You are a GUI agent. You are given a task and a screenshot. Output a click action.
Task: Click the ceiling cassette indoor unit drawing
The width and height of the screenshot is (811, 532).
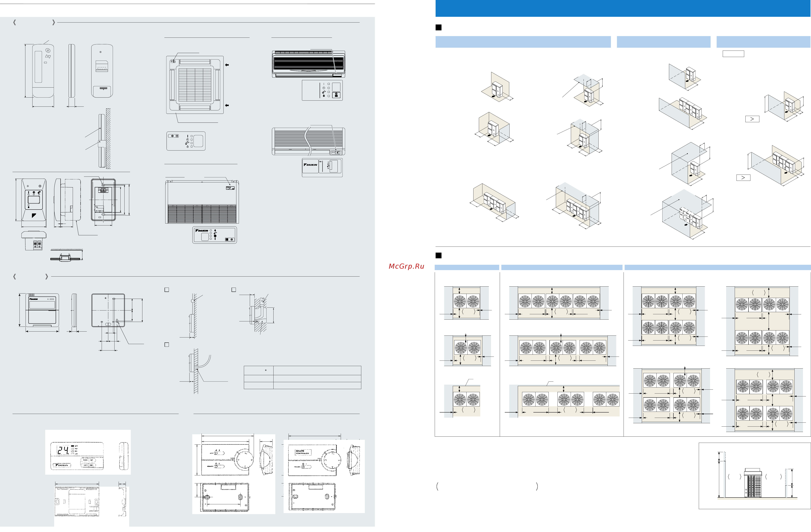(x=195, y=85)
